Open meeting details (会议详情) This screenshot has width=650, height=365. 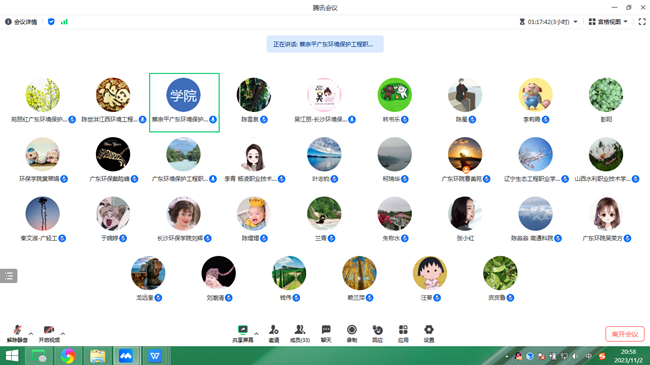(21, 22)
